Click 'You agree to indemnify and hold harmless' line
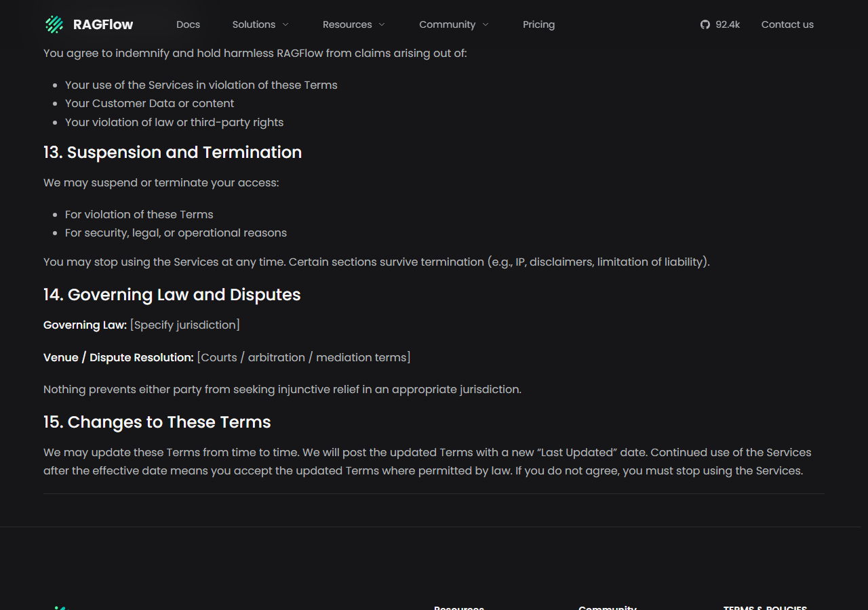 (255, 53)
